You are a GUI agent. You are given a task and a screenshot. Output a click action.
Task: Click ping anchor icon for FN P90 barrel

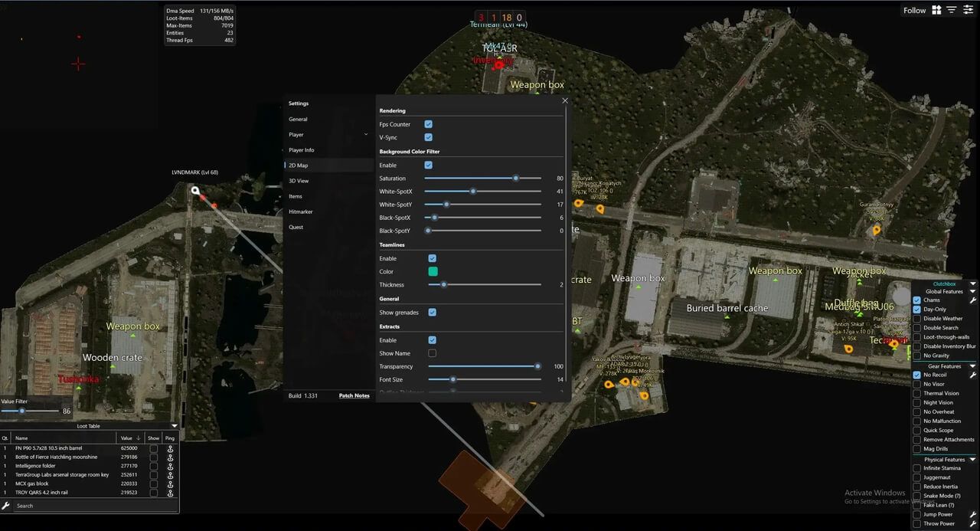coord(170,448)
